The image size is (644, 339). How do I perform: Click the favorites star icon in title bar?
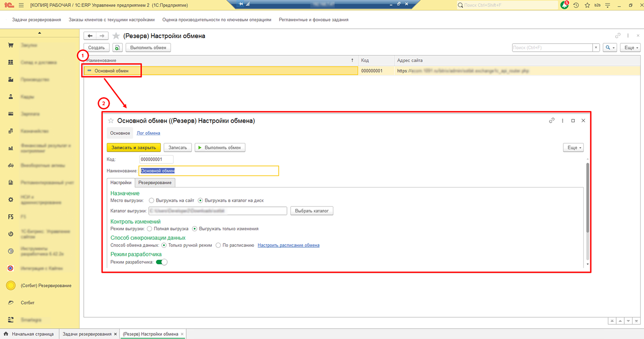pyautogui.click(x=587, y=5)
